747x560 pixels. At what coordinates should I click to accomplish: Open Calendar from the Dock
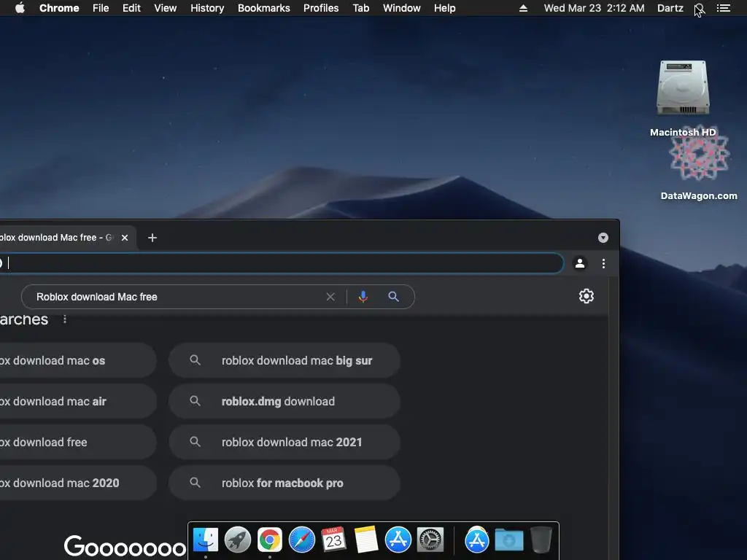(x=333, y=540)
